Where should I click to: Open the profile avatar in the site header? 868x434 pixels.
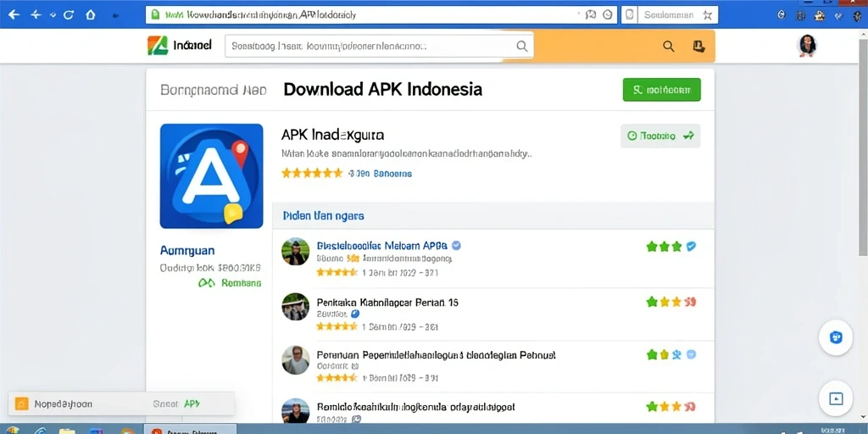[x=808, y=46]
